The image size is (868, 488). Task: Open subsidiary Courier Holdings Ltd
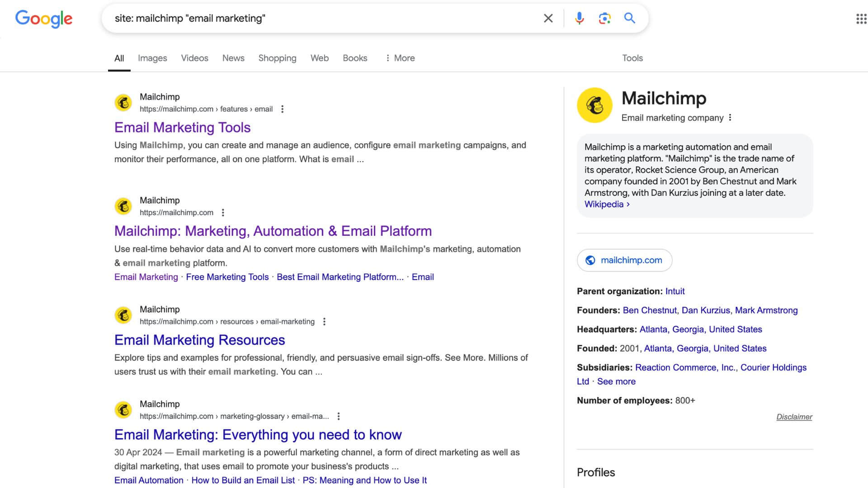(x=773, y=367)
